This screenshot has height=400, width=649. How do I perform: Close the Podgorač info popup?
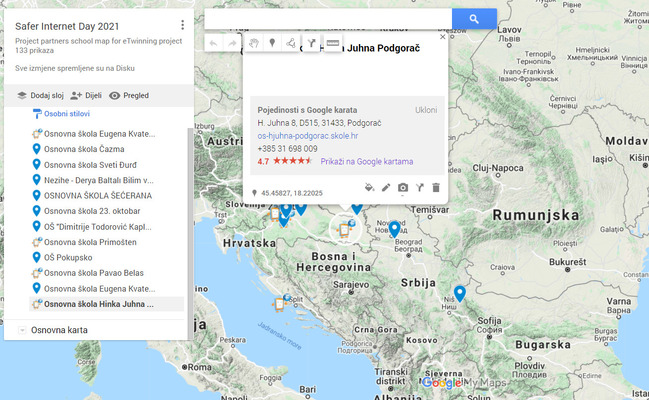(442, 37)
